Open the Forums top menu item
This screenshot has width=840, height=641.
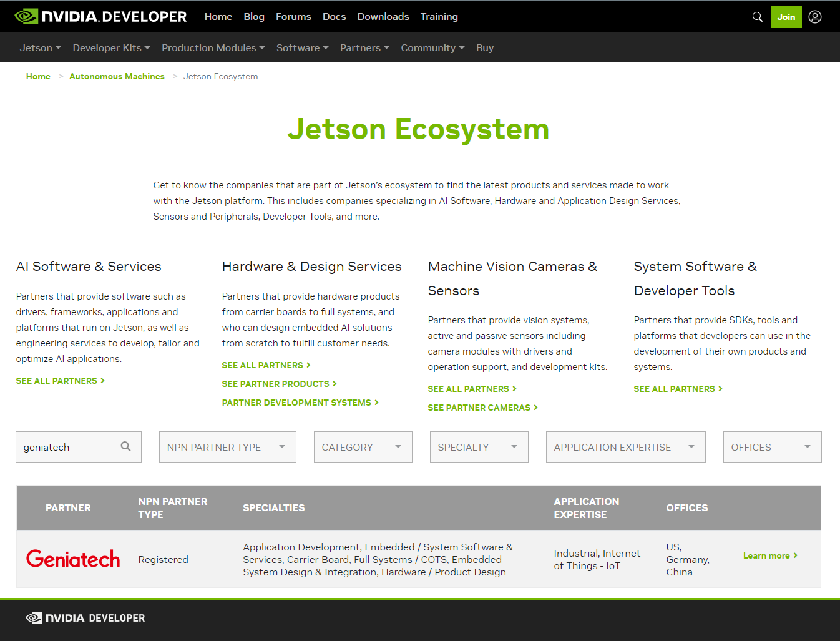pyautogui.click(x=293, y=17)
